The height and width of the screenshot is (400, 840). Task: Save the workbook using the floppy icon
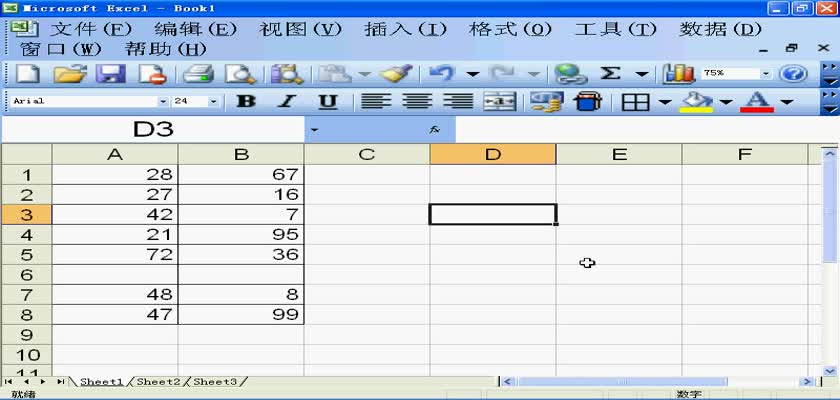point(110,73)
